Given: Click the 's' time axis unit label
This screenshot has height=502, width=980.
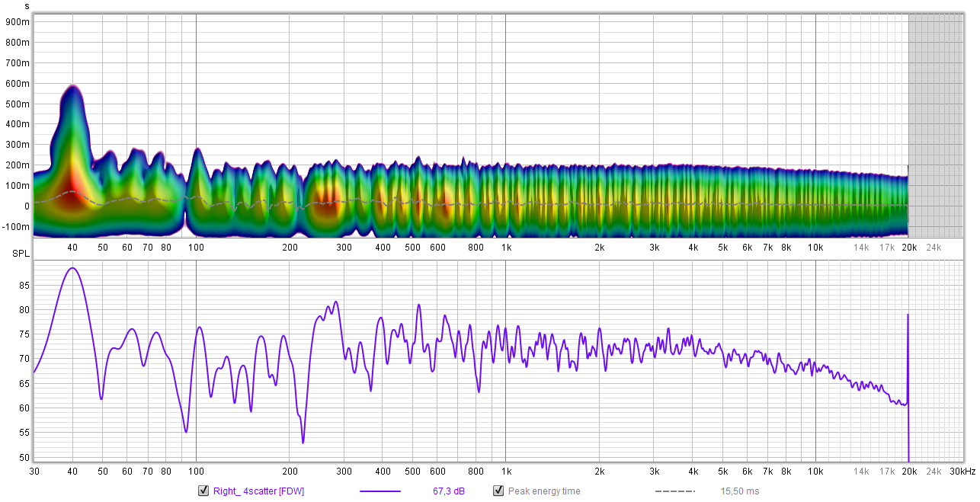Looking at the screenshot, I should point(27,6).
